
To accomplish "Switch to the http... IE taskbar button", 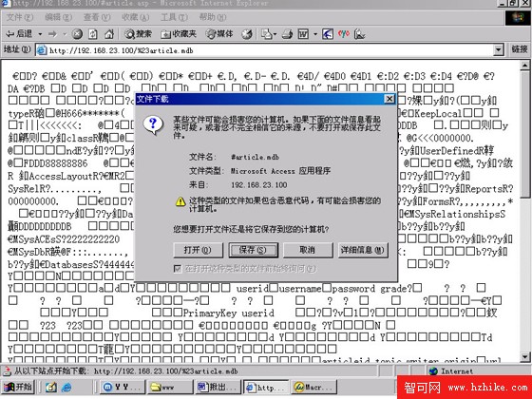I will [265, 388].
